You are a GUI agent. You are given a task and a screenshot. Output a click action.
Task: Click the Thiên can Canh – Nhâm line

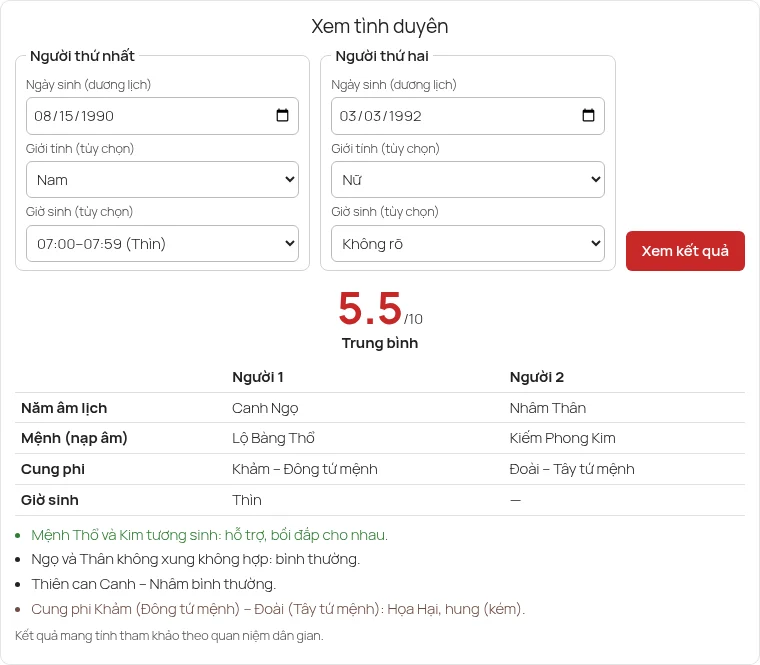154,584
